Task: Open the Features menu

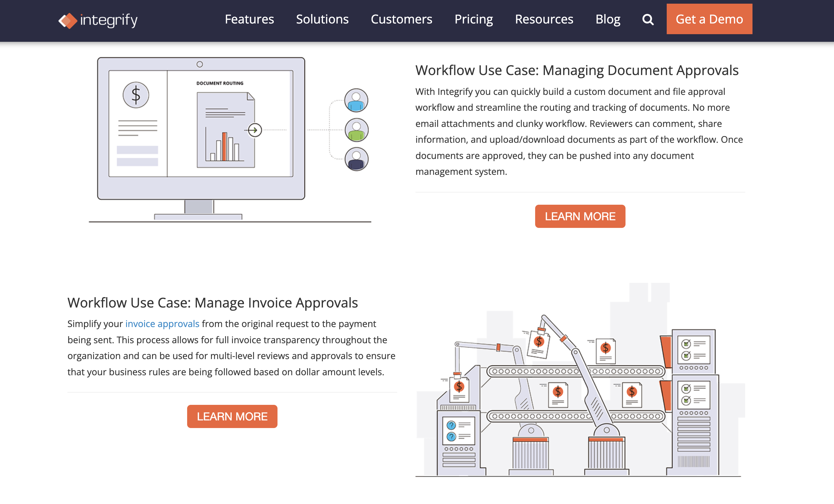Action: 249,19
